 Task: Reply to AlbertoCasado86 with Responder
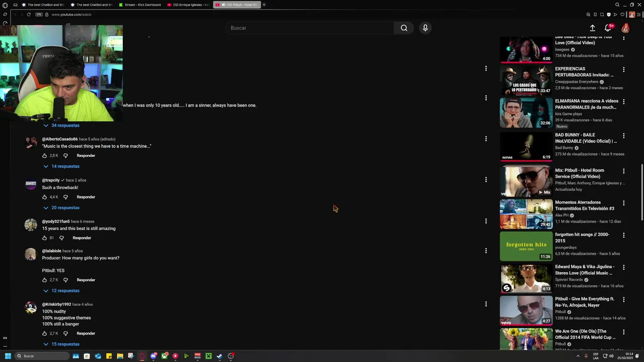tap(86, 156)
